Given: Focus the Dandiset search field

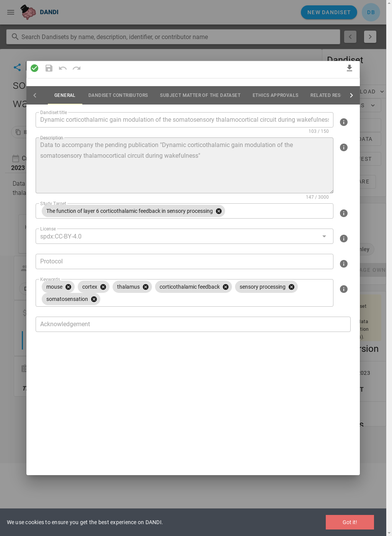Looking at the screenshot, I should (173, 37).
